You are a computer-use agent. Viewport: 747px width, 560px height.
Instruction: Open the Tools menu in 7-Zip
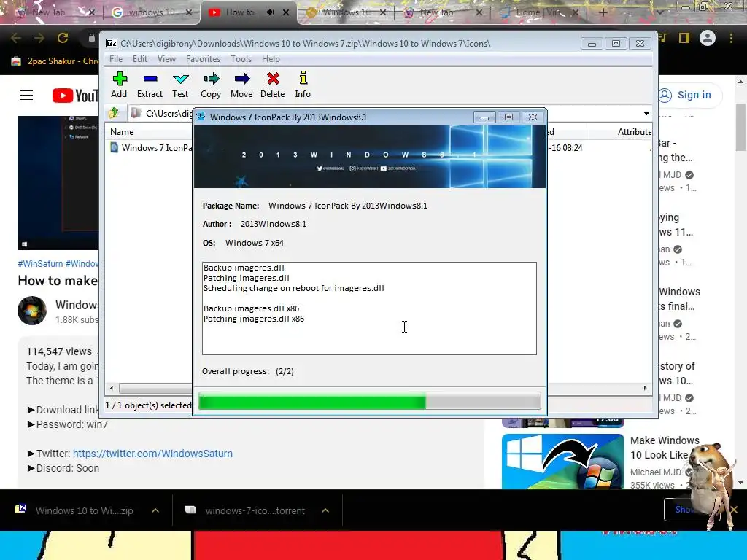[241, 59]
